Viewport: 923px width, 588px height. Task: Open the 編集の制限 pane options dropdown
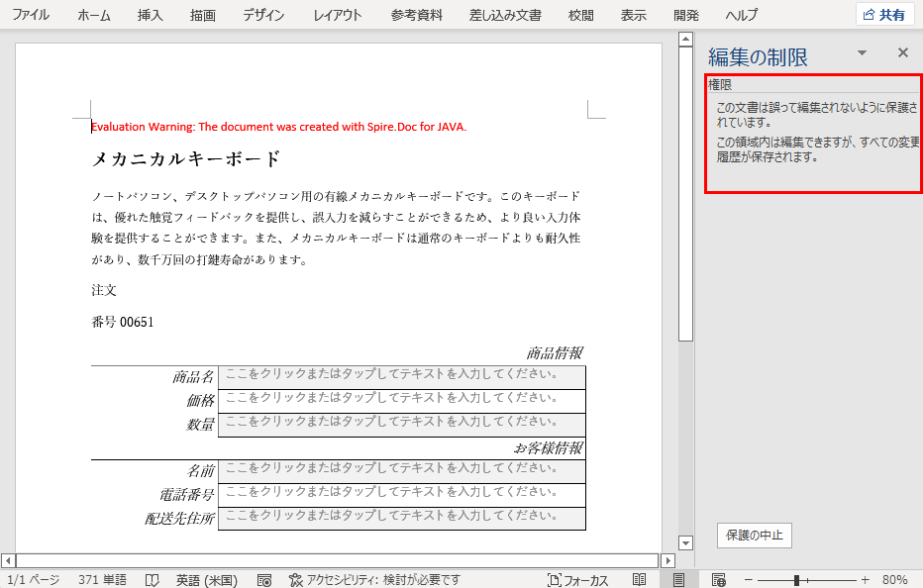click(861, 52)
